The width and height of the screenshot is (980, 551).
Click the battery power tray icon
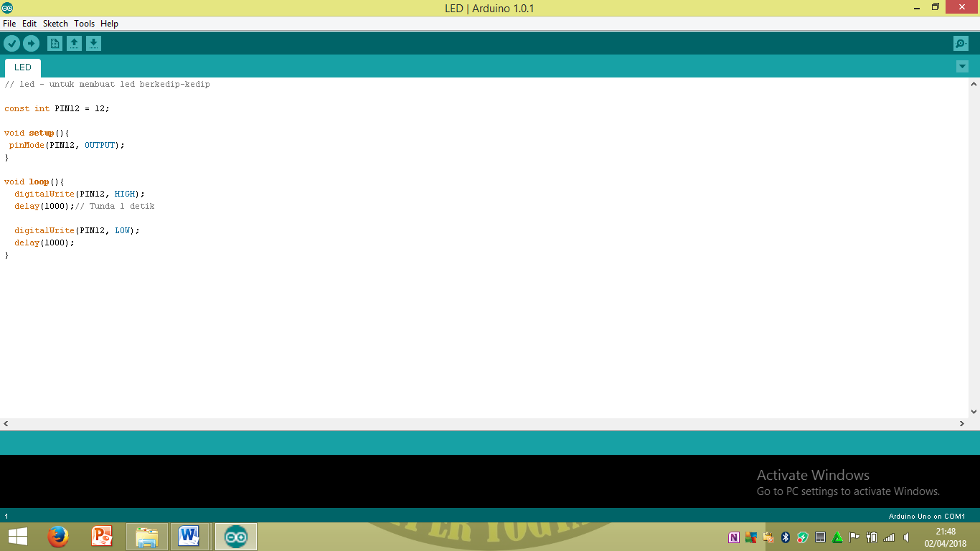[x=872, y=537]
